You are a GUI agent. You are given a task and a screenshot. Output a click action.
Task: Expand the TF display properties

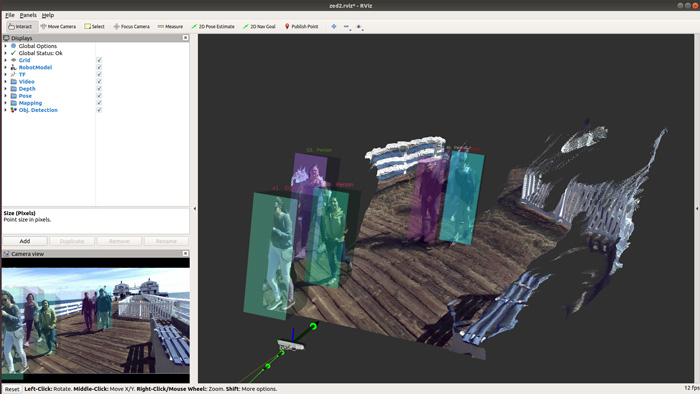tap(5, 75)
